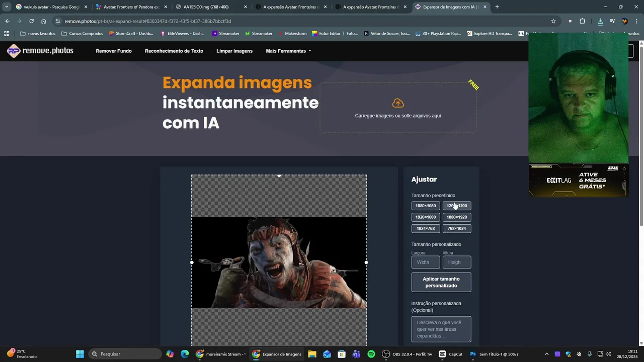Click the microphone icon in system tray

point(589,354)
